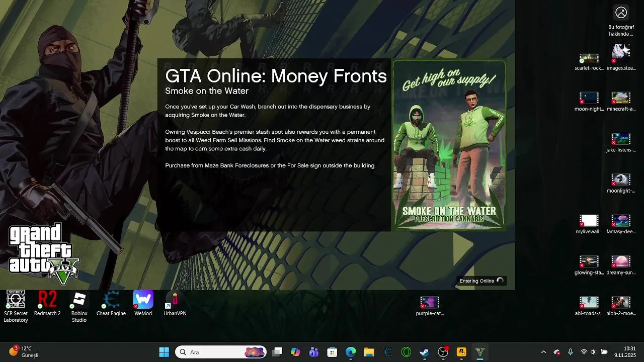This screenshot has width=644, height=362.
Task: Switch to the GTA V taskbar icon
Action: point(480,352)
